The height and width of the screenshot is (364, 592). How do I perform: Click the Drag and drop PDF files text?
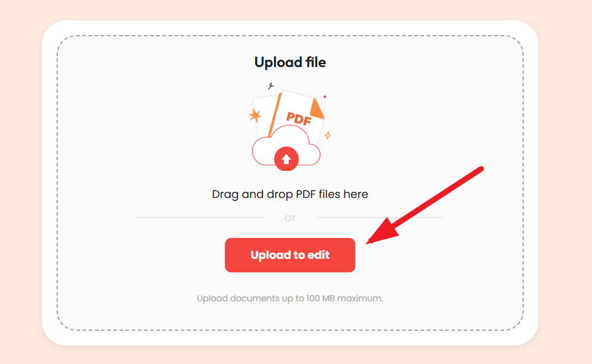point(290,194)
